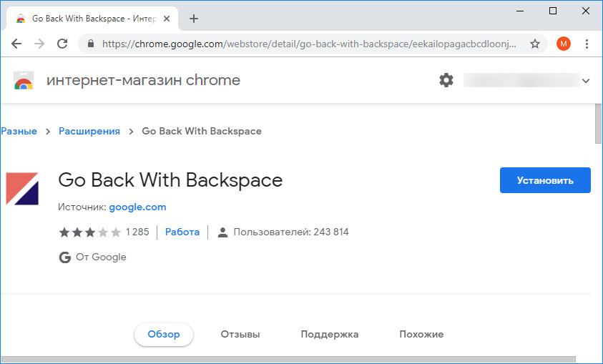Open the profile avatar M

click(564, 44)
